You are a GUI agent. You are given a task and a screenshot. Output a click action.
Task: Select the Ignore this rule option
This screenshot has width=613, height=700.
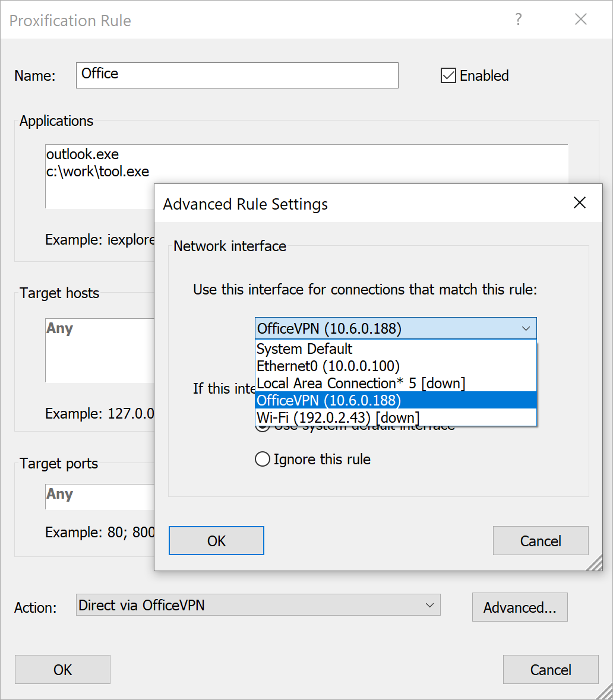[x=263, y=459]
